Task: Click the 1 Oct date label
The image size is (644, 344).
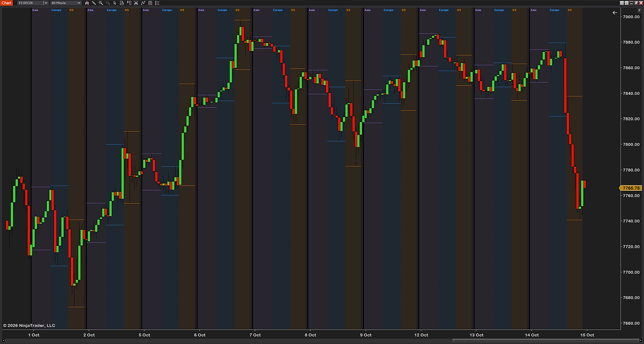Action: coord(34,335)
